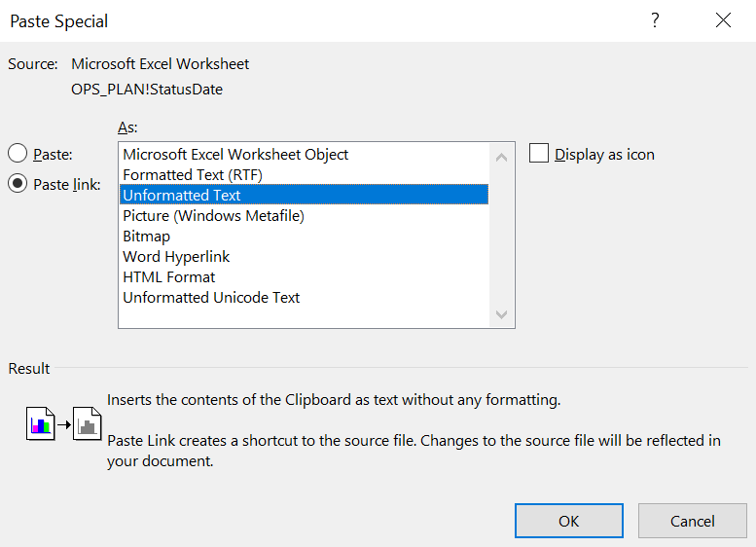
Task: Enable the Display as icon checkbox
Action: 539,154
